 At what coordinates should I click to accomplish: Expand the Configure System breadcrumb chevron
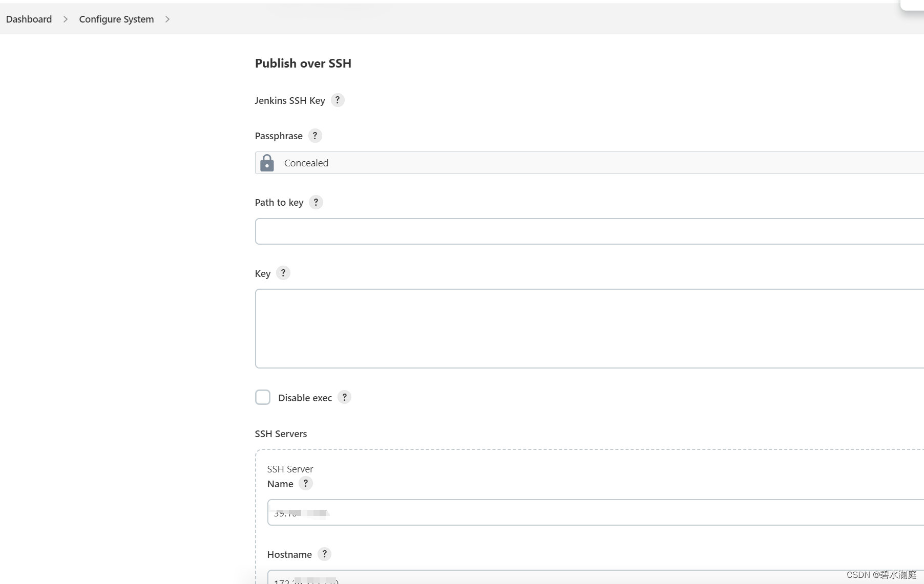[167, 19]
